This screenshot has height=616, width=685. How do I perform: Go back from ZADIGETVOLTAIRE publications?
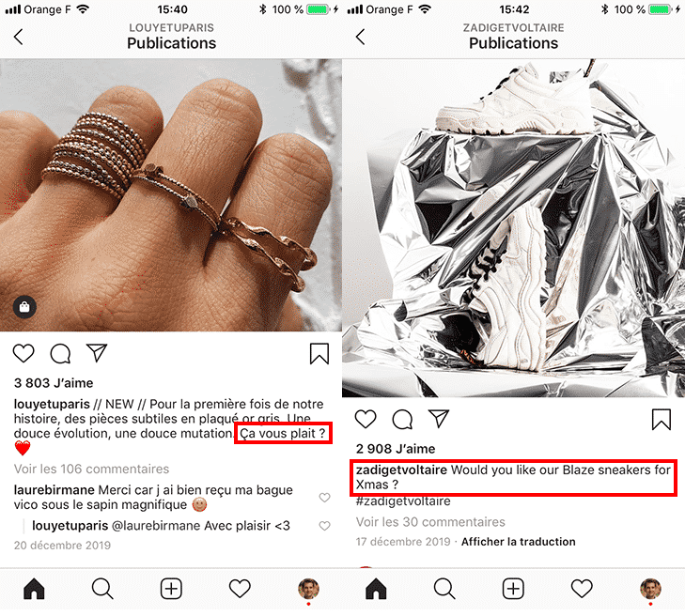(x=361, y=37)
